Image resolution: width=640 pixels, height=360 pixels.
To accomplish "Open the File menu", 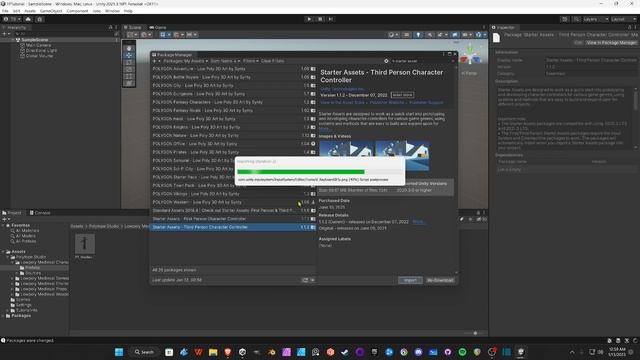I will (x=5, y=11).
